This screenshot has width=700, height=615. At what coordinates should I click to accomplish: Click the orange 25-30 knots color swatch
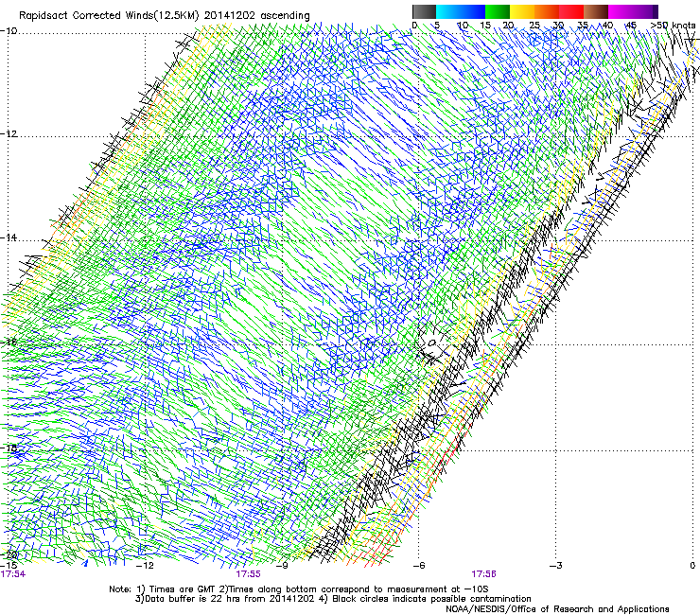click(547, 11)
